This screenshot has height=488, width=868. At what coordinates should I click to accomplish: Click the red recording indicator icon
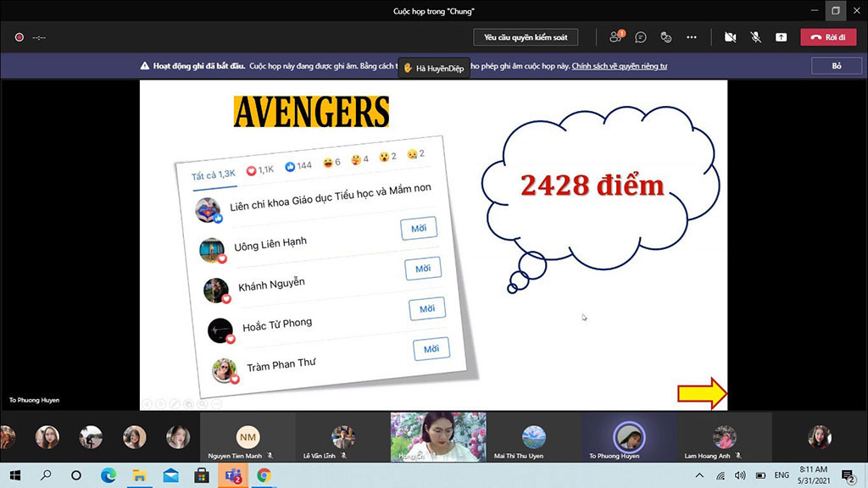[19, 37]
